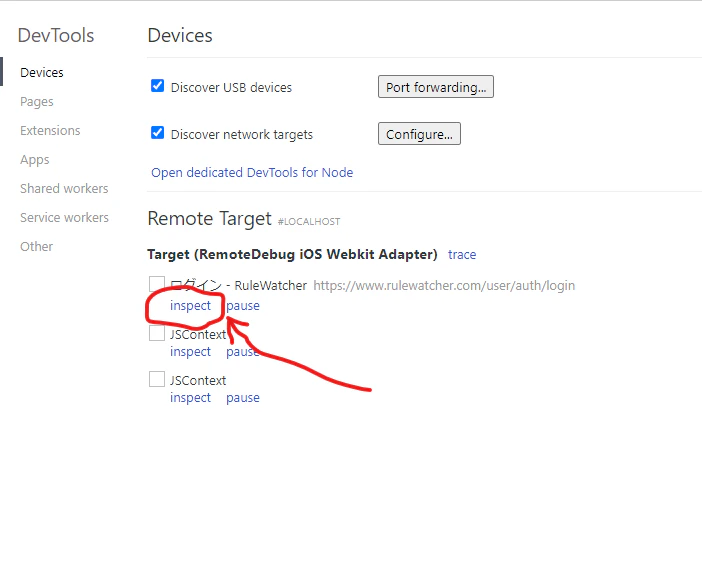Switch to Shared workers section
702x575 pixels.
coord(64,189)
